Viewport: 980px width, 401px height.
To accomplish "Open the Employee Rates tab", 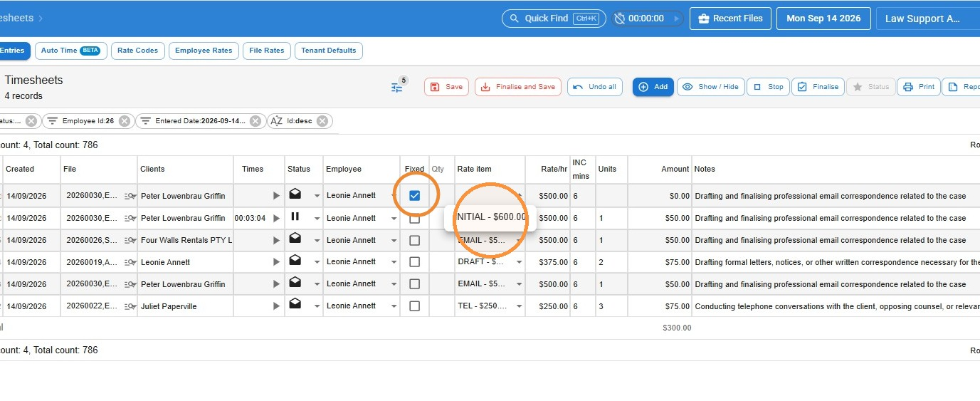I will (204, 51).
